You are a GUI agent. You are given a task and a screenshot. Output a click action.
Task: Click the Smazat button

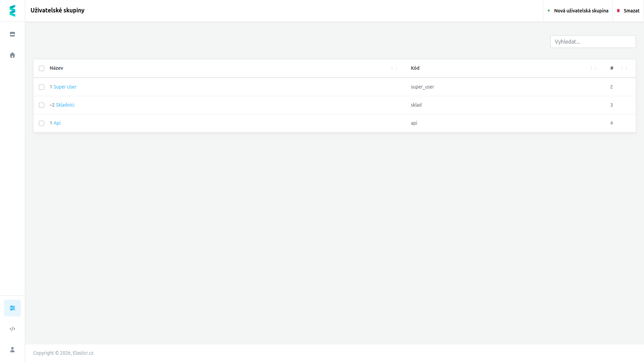[628, 11]
